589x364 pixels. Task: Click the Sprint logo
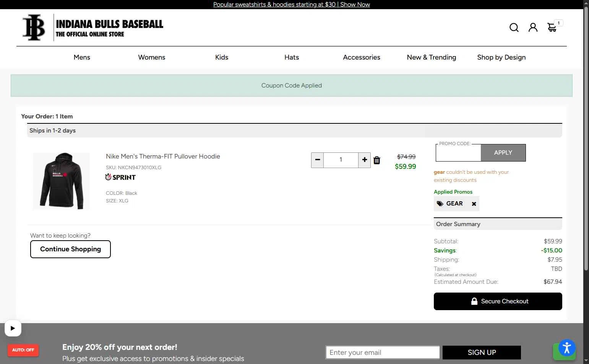[x=120, y=177]
